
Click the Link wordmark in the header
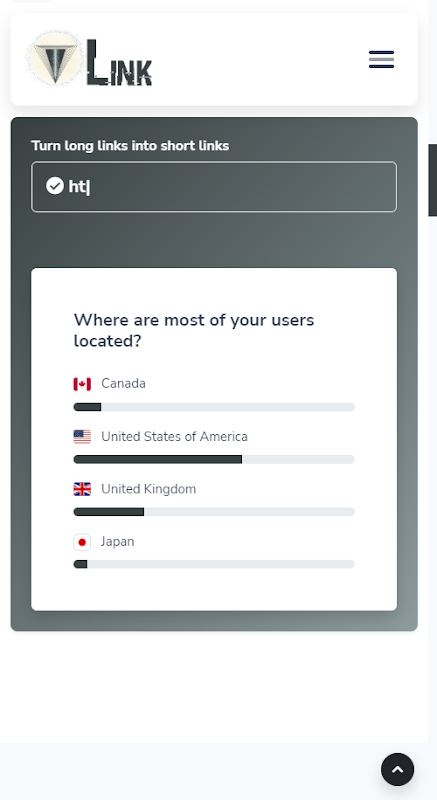click(119, 62)
